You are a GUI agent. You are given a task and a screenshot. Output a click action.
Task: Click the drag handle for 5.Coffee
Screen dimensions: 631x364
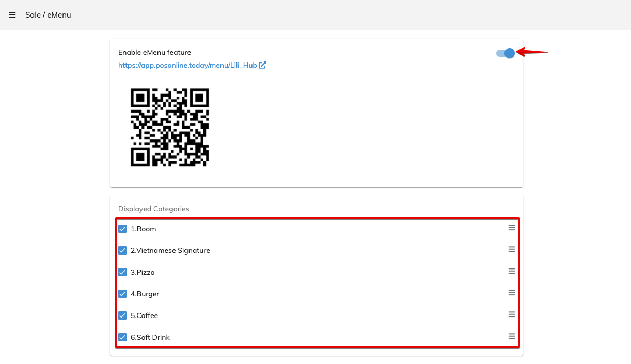click(x=512, y=314)
